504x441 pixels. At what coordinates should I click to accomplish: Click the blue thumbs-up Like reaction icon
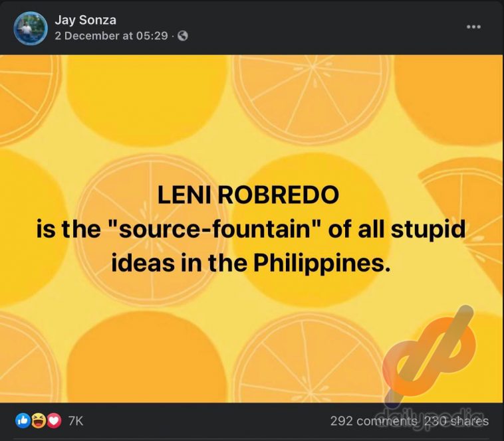pos(23,420)
